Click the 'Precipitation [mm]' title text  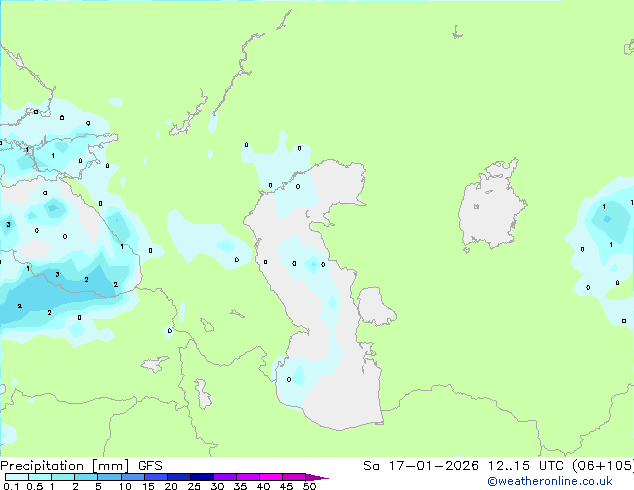[65, 466]
